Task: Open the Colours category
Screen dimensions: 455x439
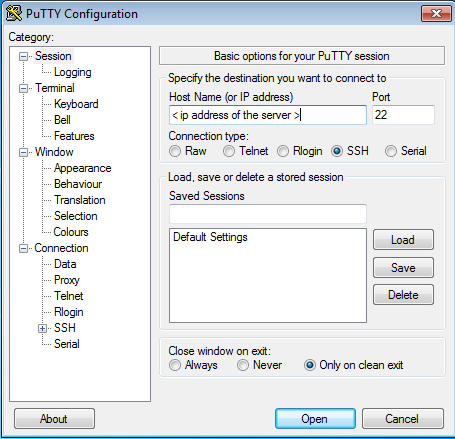Action: pyautogui.click(x=71, y=232)
